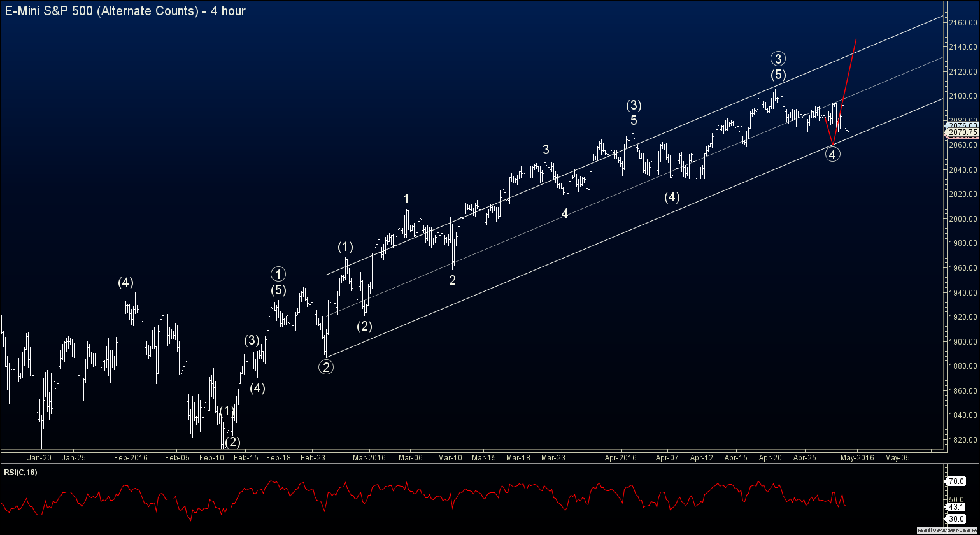Click the 1840.00 price axis label
This screenshot has width=980, height=535.
click(962, 415)
